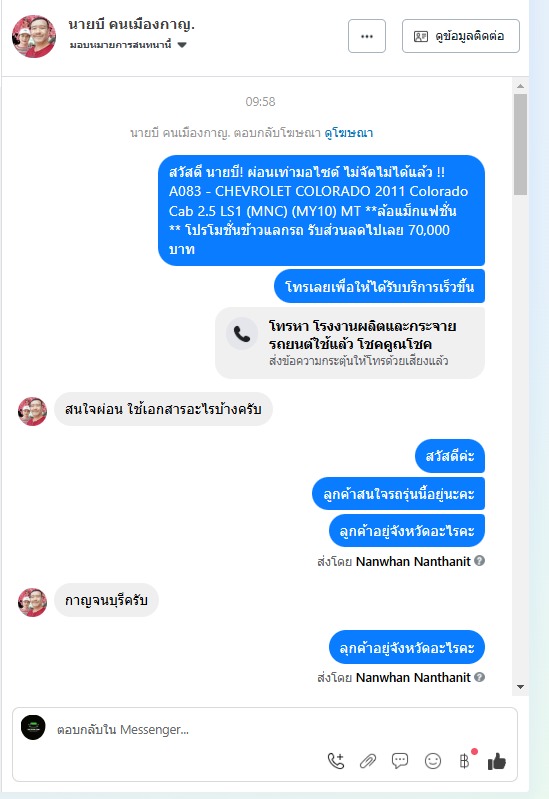Open the three-dots more options button

pyautogui.click(x=367, y=36)
